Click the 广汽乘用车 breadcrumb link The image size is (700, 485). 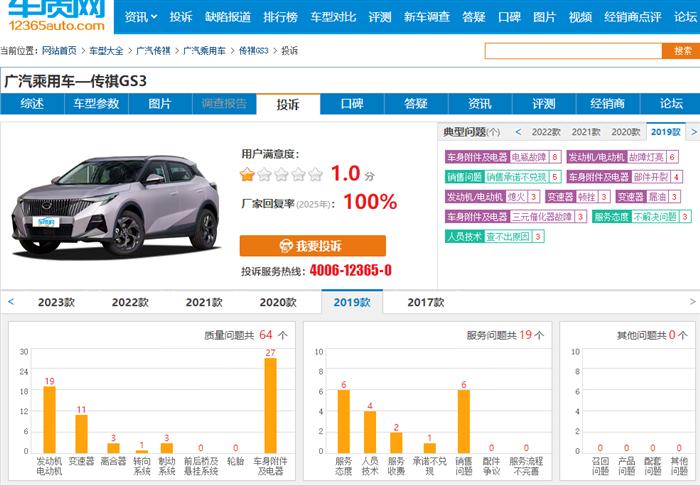(204, 50)
